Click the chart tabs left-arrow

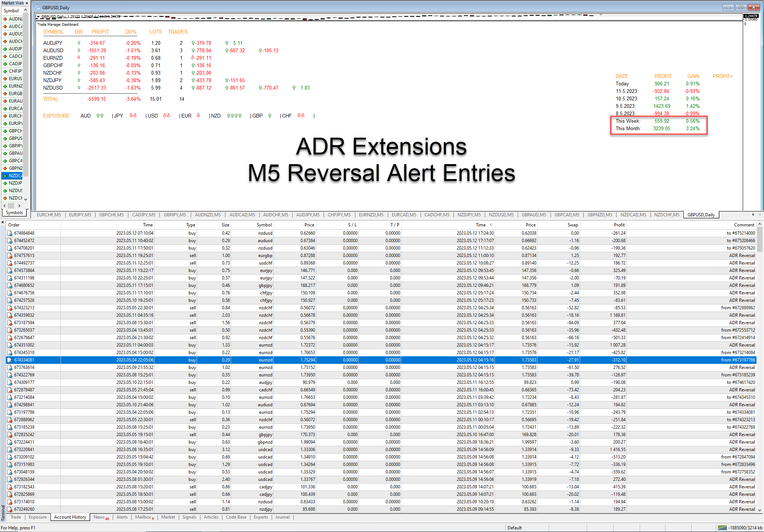pyautogui.click(x=753, y=215)
